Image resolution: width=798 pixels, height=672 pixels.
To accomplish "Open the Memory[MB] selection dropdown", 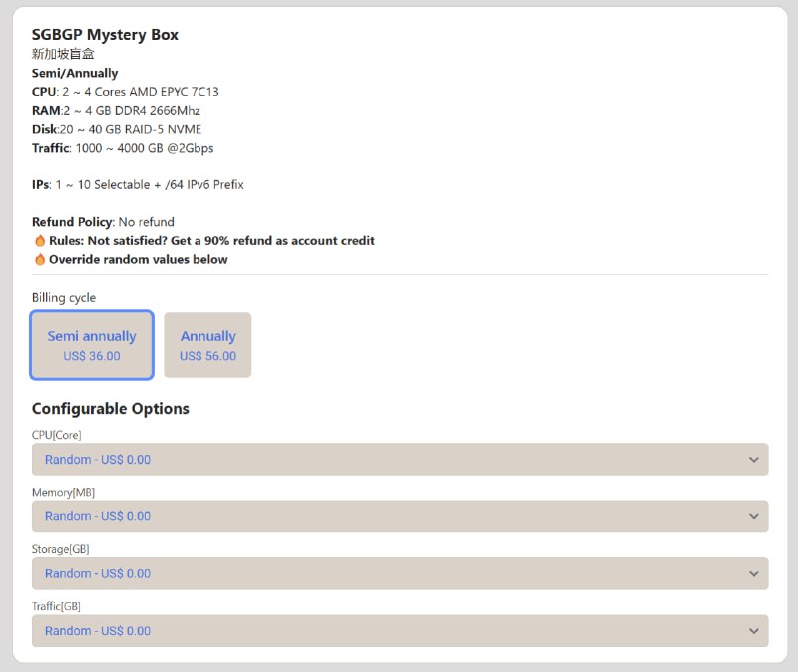I will pos(399,516).
